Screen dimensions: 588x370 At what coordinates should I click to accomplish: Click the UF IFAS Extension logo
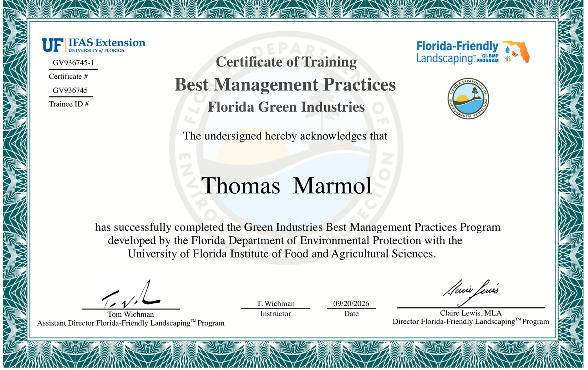point(94,45)
